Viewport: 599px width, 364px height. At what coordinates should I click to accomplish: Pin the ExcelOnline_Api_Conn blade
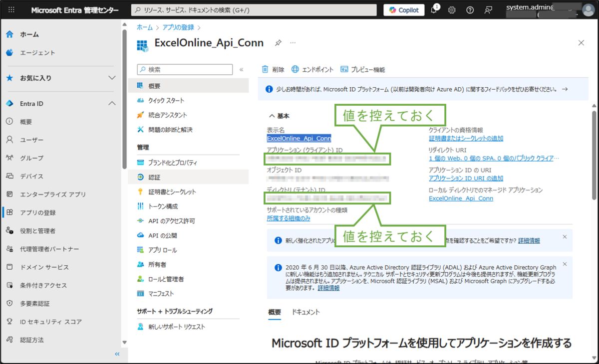(x=278, y=43)
